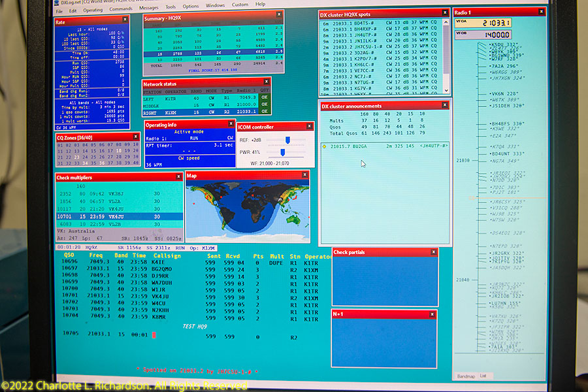Screen dimensions: 588x392
Task: Click the VFO A frequency display
Action: click(x=495, y=23)
